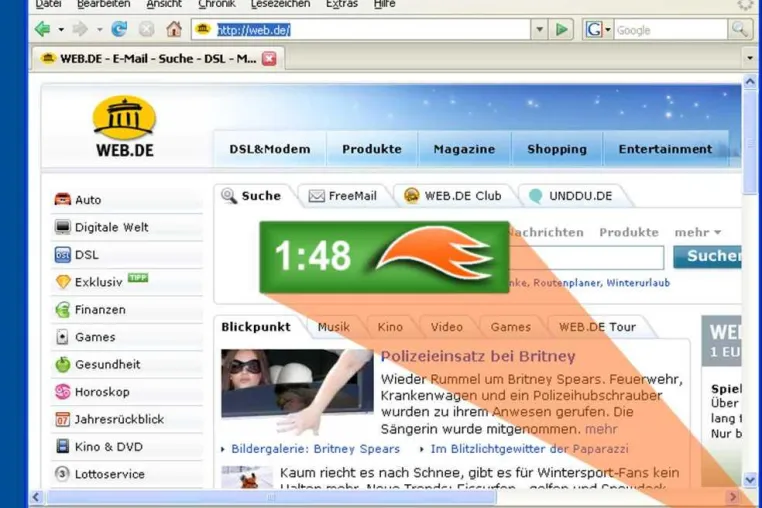Click the WEB.DE Club smiley icon
Screen dimensions: 762x508
(412, 196)
